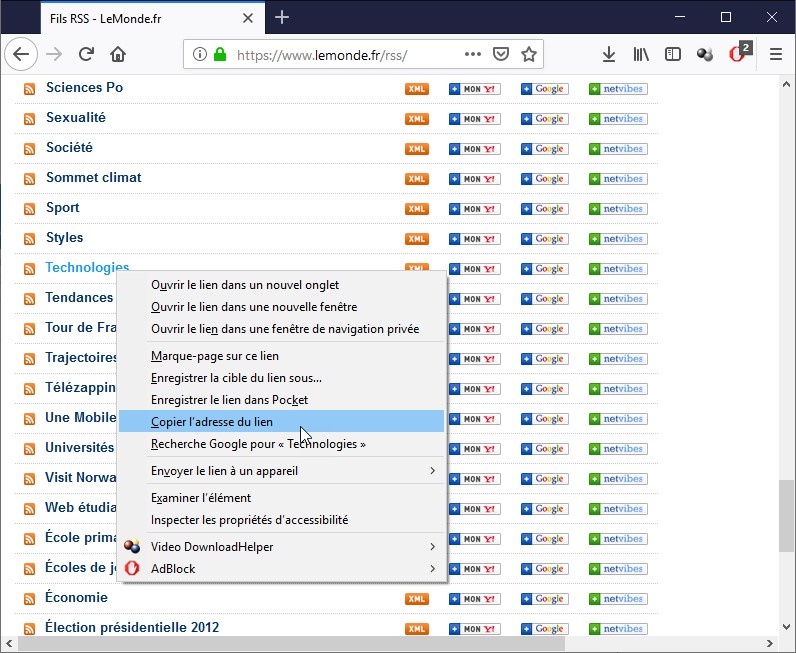796x653 pixels.
Task: Open the Firefox hamburger menu
Action: (x=775, y=54)
